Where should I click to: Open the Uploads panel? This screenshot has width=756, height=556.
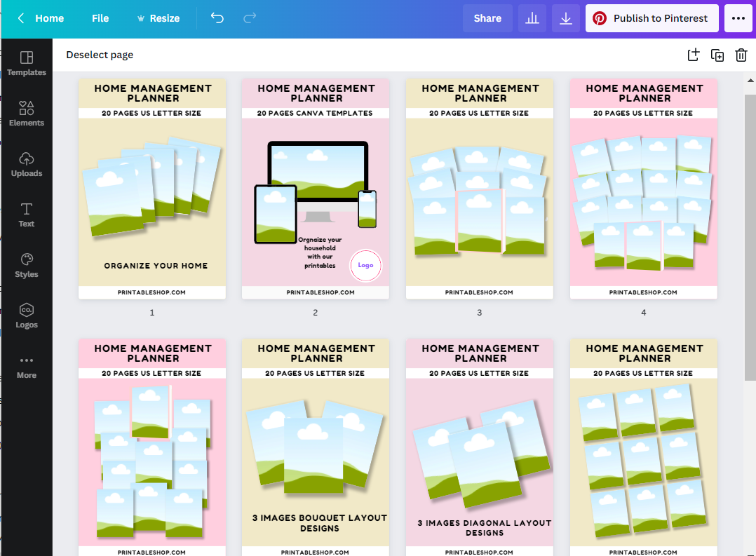point(27,164)
